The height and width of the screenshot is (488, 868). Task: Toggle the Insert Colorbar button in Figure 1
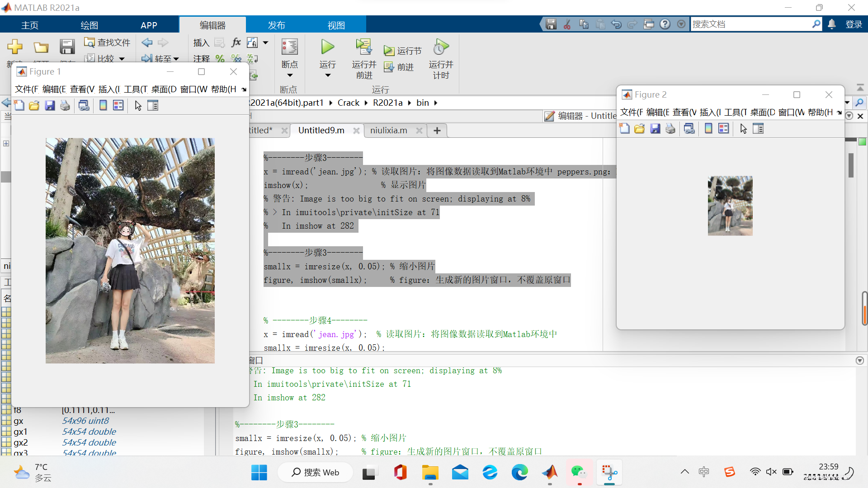[103, 106]
